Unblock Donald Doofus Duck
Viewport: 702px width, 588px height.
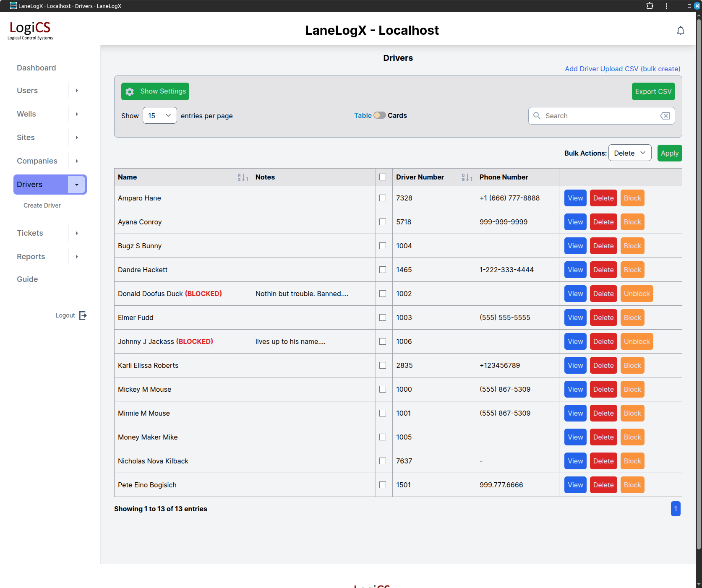636,294
